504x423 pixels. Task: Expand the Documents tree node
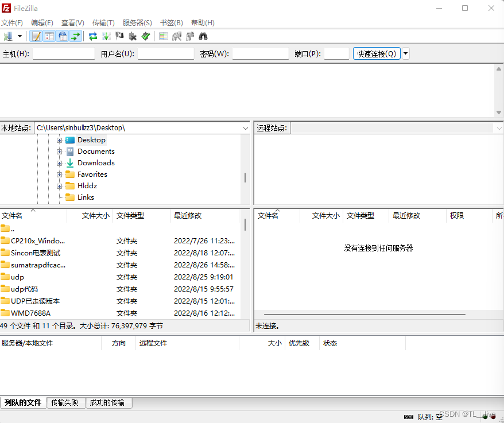(59, 152)
